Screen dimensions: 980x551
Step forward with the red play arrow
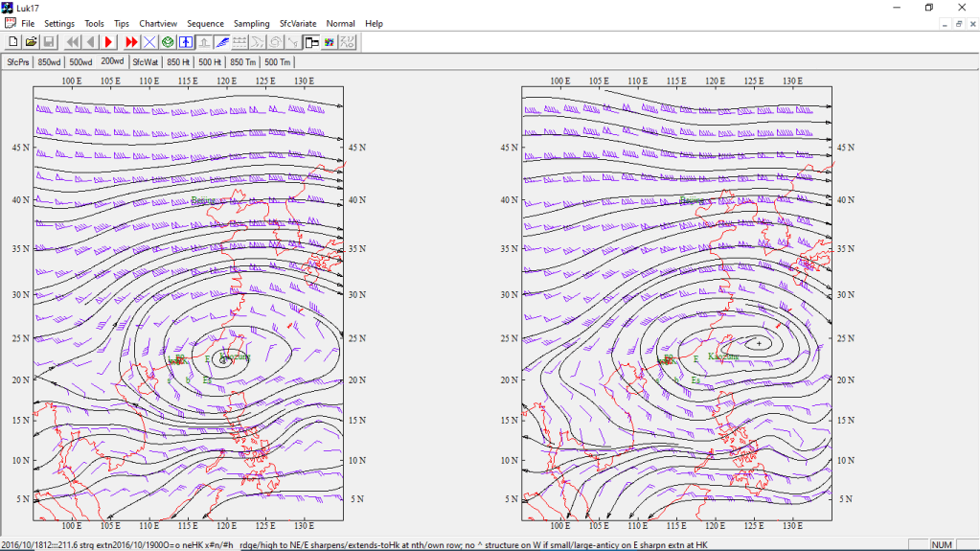pos(109,42)
